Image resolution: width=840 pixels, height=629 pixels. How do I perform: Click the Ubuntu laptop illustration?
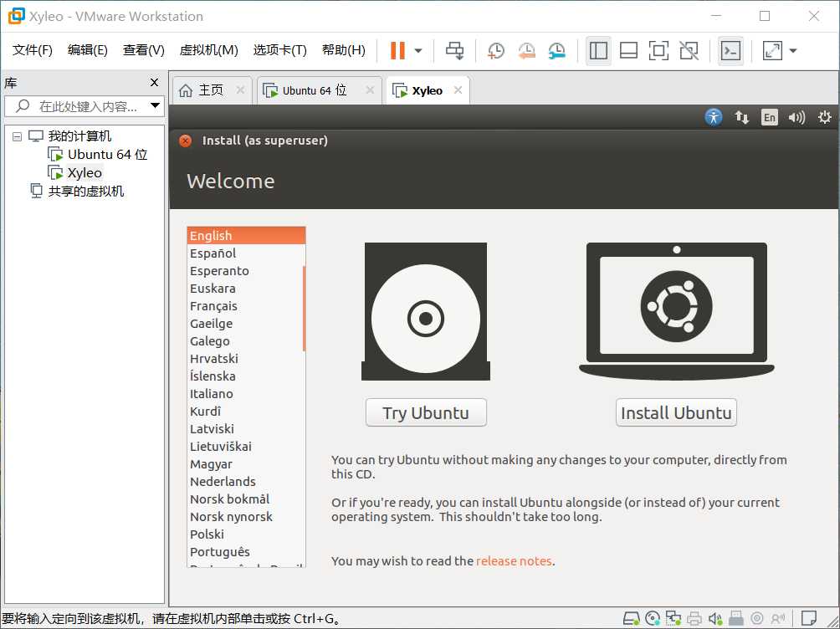pos(677,311)
